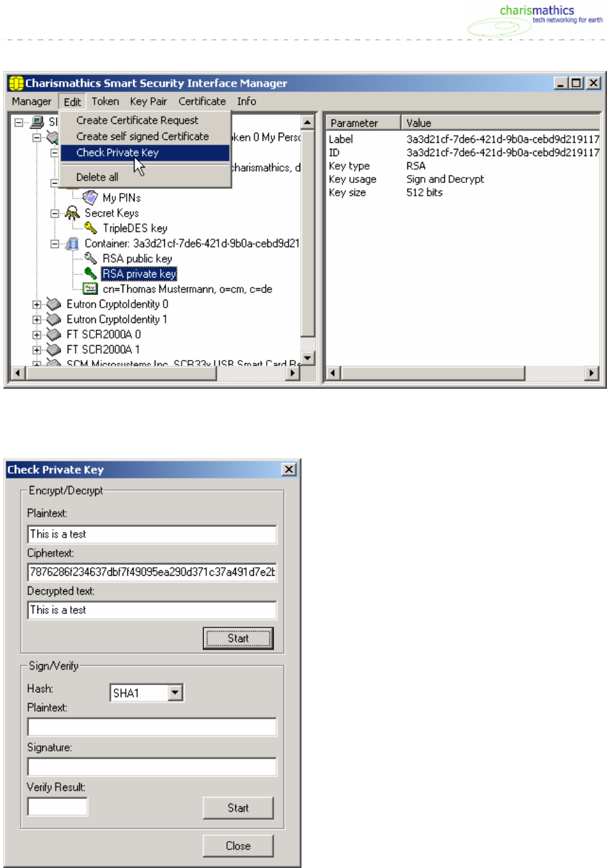The height and width of the screenshot is (868, 607).
Task: Click the tree pane's scroll down arrow
Action: point(308,359)
